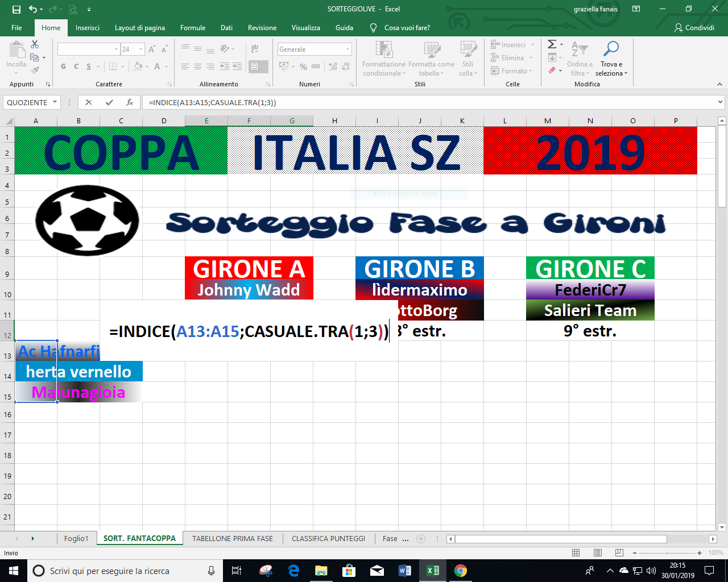Open the Generale number format dropdown
This screenshot has width=728, height=582.
[x=348, y=49]
